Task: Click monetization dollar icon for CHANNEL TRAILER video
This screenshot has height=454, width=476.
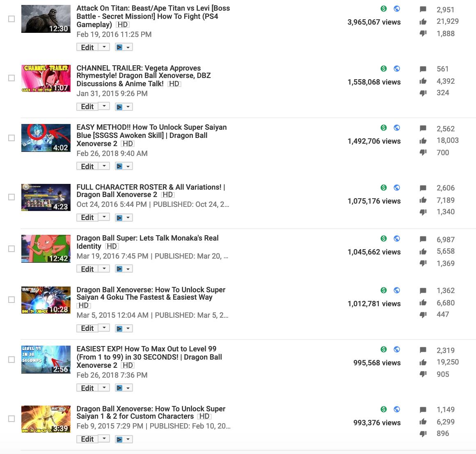Action: [384, 68]
